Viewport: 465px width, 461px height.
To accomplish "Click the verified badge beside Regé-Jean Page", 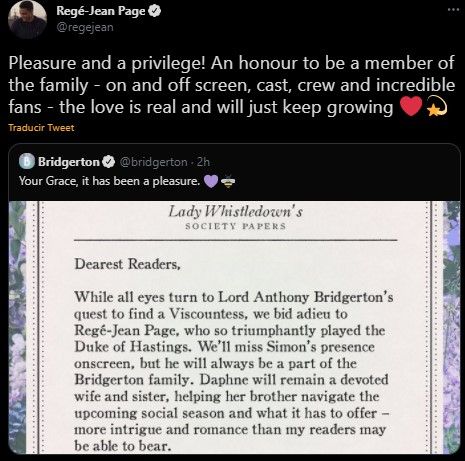I will coord(154,11).
